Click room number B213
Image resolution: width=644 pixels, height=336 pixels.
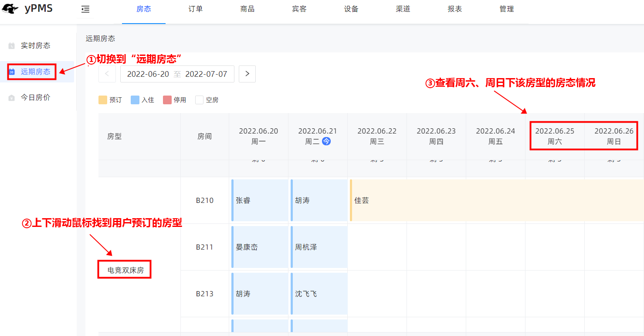205,294
